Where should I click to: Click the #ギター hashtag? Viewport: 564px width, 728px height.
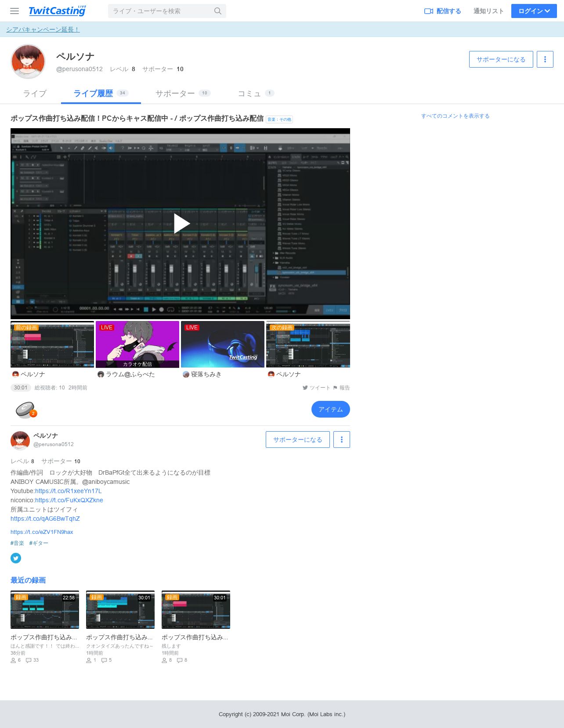coord(39,543)
